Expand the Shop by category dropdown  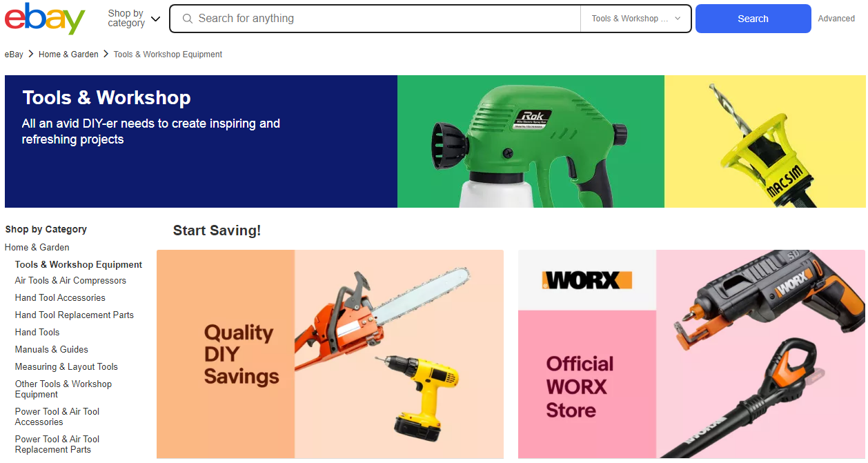pos(134,19)
